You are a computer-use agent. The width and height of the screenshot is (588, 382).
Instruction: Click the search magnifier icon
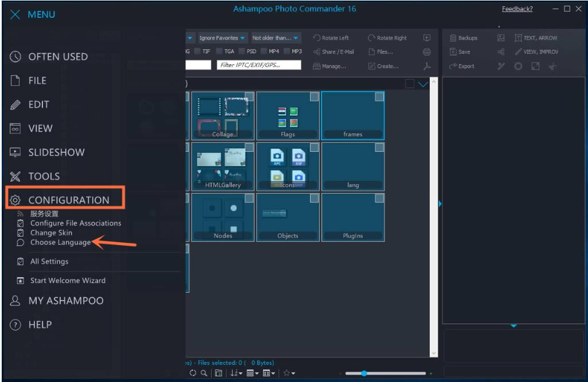[204, 373]
